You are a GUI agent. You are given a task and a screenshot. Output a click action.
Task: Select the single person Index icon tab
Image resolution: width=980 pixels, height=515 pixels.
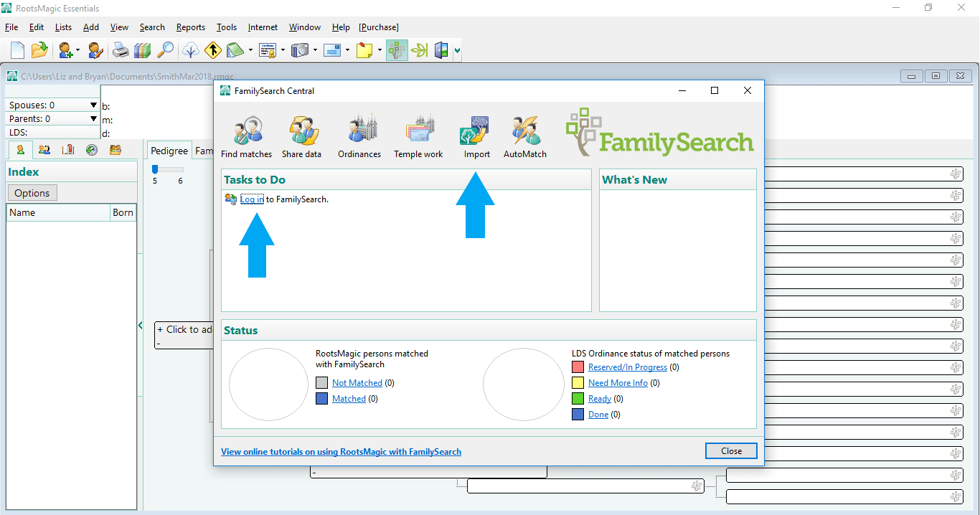(x=21, y=150)
